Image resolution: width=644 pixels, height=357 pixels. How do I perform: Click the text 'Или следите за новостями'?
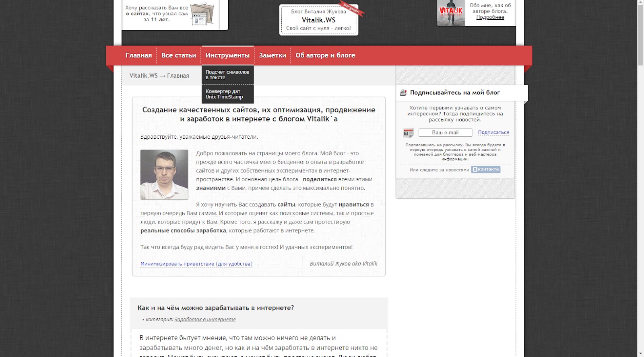point(439,170)
